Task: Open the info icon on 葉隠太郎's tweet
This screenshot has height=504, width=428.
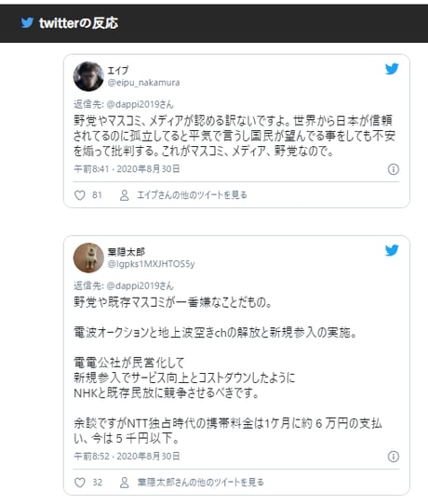Action: pos(394,457)
